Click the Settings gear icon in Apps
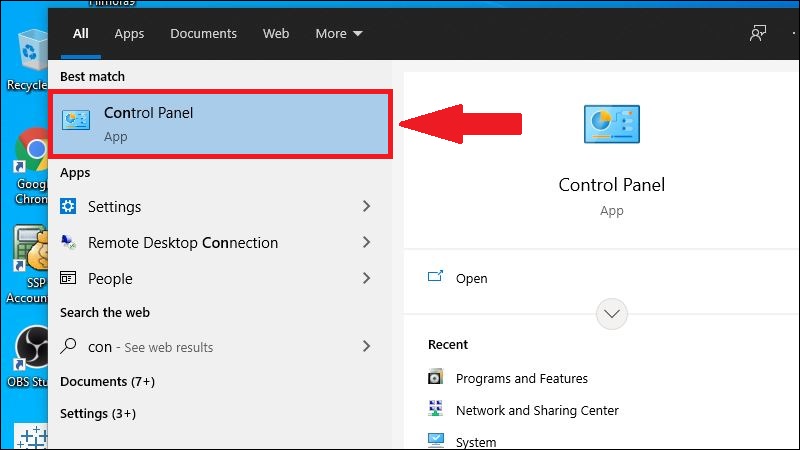800x450 pixels. coord(68,206)
